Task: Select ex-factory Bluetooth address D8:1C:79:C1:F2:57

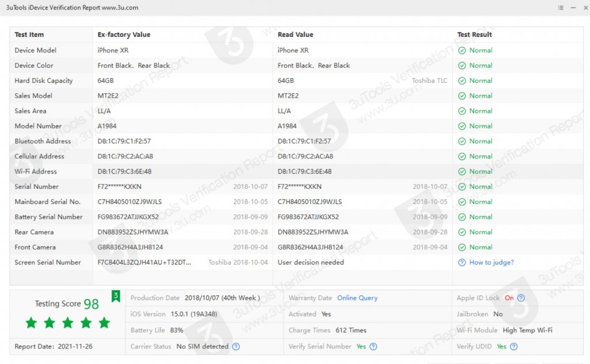Action: point(124,141)
